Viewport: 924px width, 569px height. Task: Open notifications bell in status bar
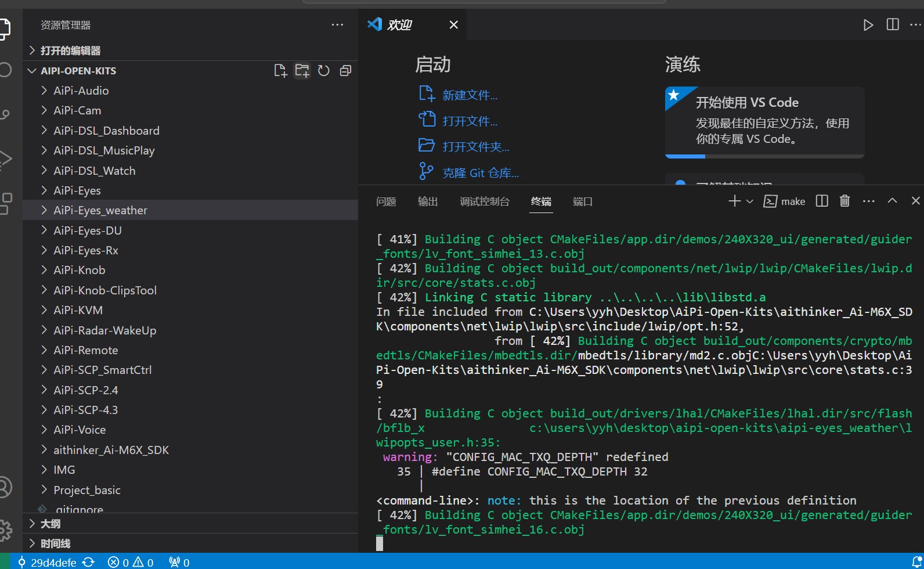918,562
